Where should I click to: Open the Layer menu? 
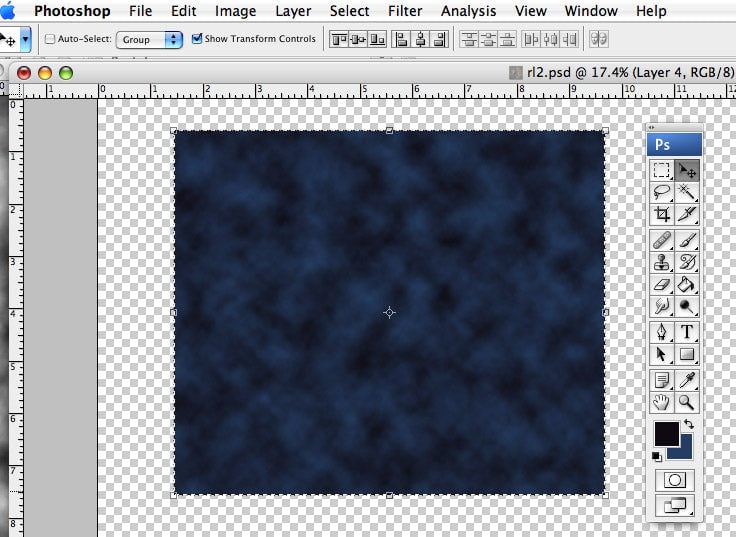[x=293, y=11]
